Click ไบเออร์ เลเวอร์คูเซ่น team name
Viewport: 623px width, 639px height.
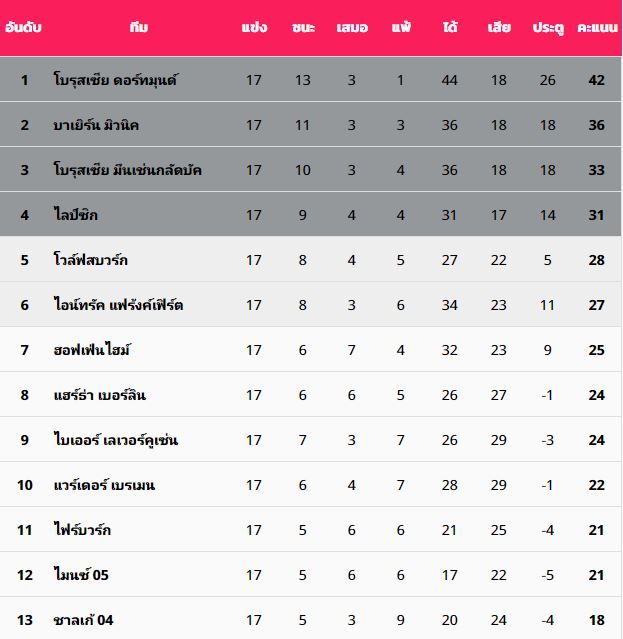(115, 440)
